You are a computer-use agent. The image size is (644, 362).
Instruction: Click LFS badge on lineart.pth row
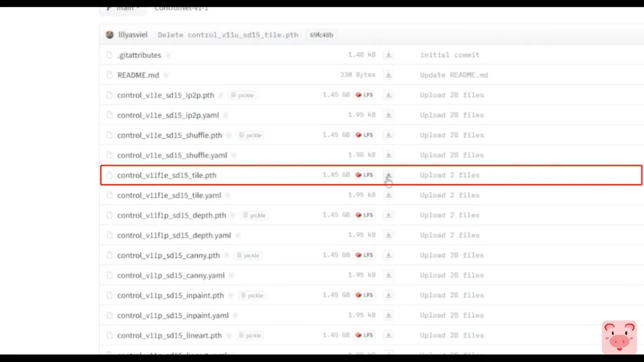click(364, 336)
